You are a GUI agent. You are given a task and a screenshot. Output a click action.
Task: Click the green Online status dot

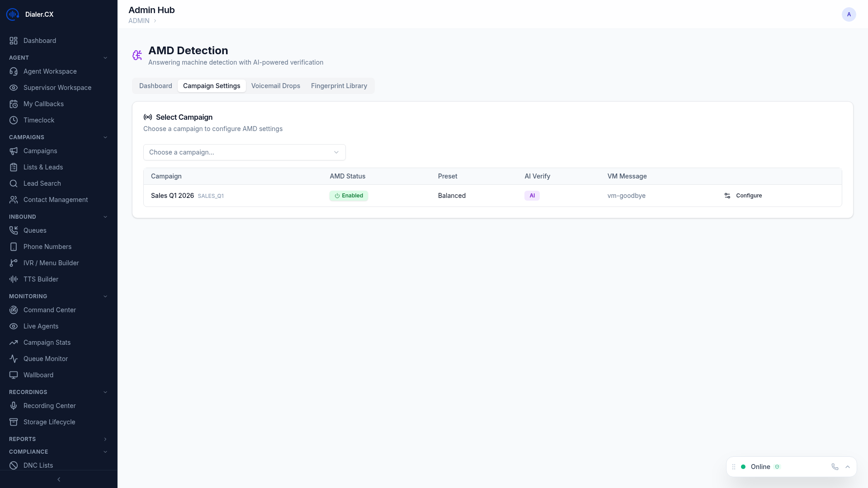coord(744,467)
